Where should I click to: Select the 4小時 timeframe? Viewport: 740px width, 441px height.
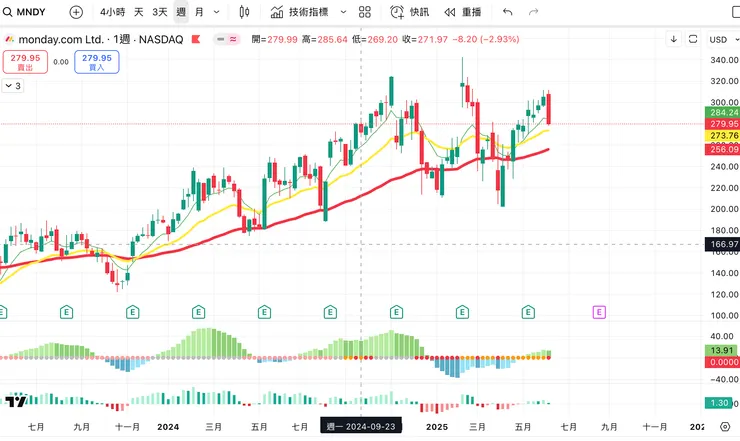pyautogui.click(x=112, y=12)
